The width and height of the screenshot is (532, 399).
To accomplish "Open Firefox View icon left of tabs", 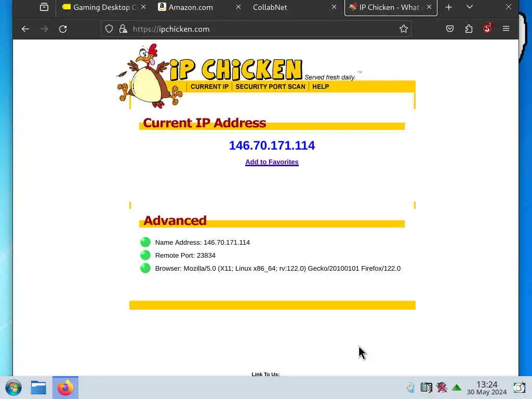I will (44, 7).
